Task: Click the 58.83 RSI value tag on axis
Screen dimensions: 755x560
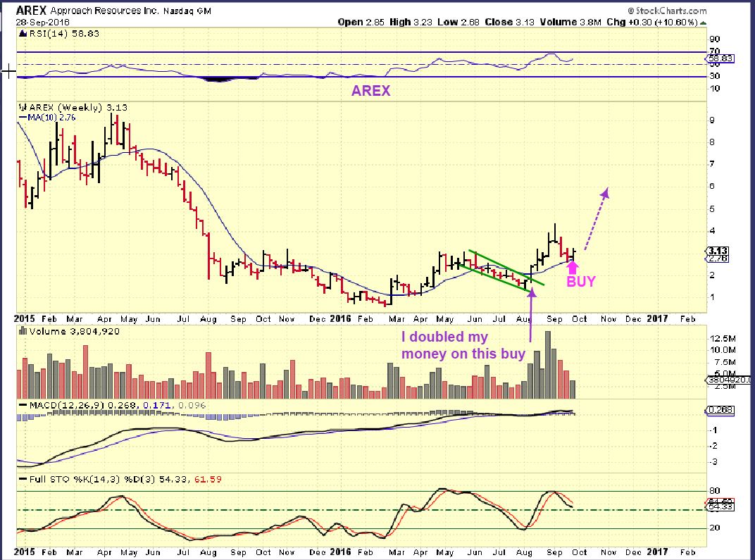Action: pyautogui.click(x=720, y=58)
